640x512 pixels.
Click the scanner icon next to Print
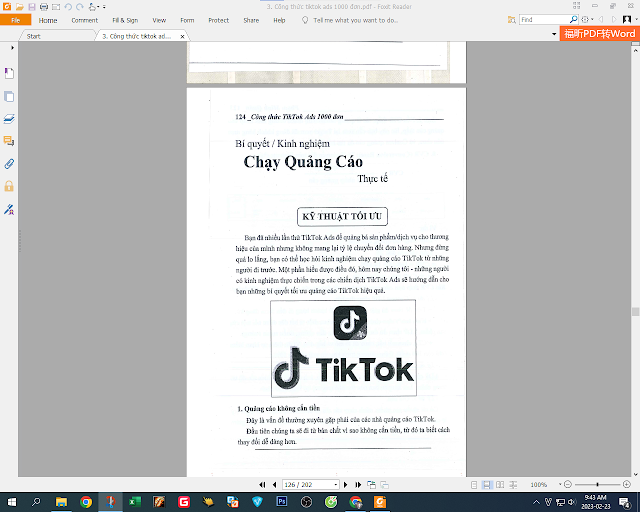(x=56, y=7)
